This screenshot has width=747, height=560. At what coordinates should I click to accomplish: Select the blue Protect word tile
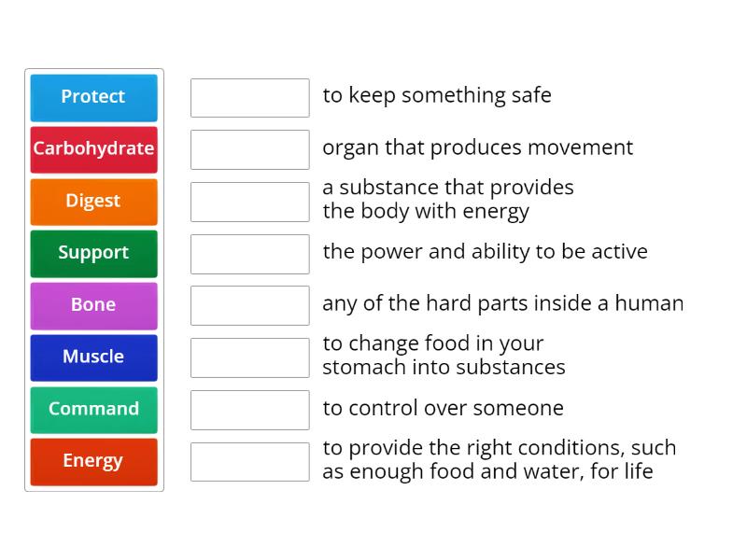click(93, 97)
